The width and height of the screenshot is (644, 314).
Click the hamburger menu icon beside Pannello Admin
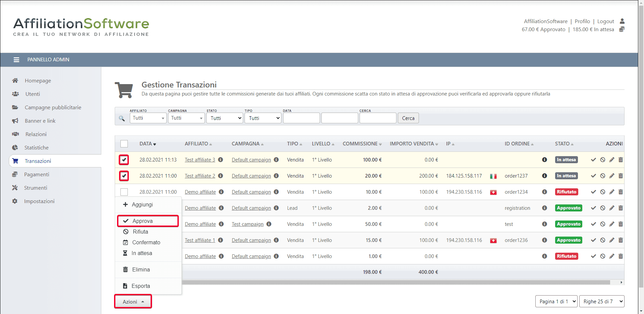pyautogui.click(x=16, y=60)
